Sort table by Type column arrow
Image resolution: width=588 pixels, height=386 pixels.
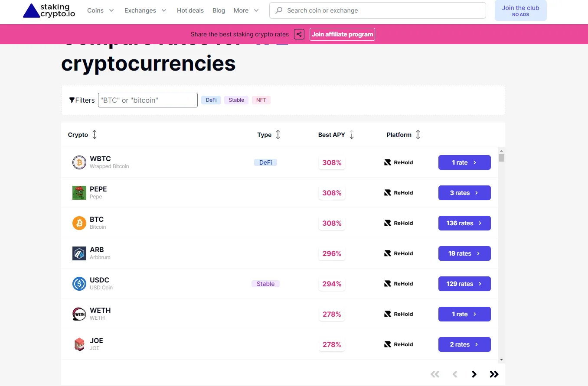click(278, 135)
